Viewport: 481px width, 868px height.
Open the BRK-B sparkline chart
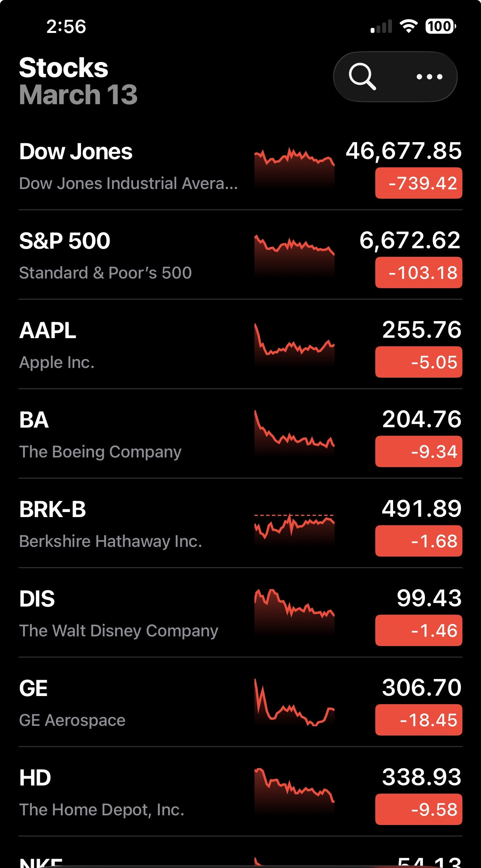point(294,526)
